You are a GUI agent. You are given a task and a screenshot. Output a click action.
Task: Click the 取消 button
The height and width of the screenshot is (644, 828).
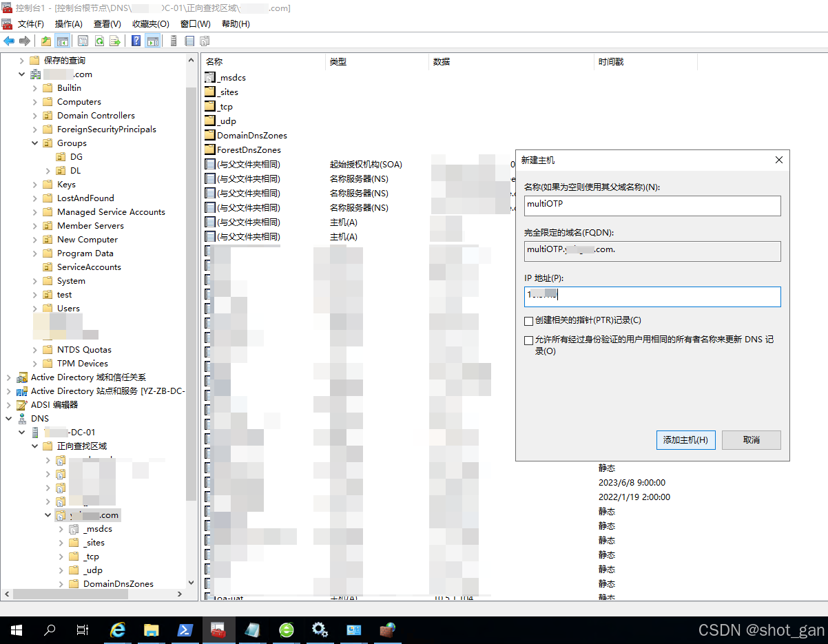coord(752,440)
